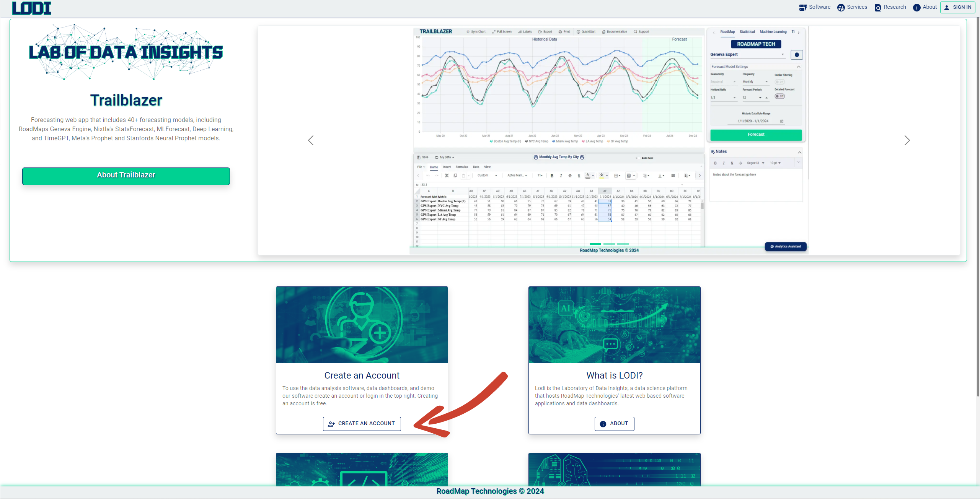Image resolution: width=980 pixels, height=499 pixels.
Task: Click the Lab of Data Insights logo graphic
Action: point(126,52)
